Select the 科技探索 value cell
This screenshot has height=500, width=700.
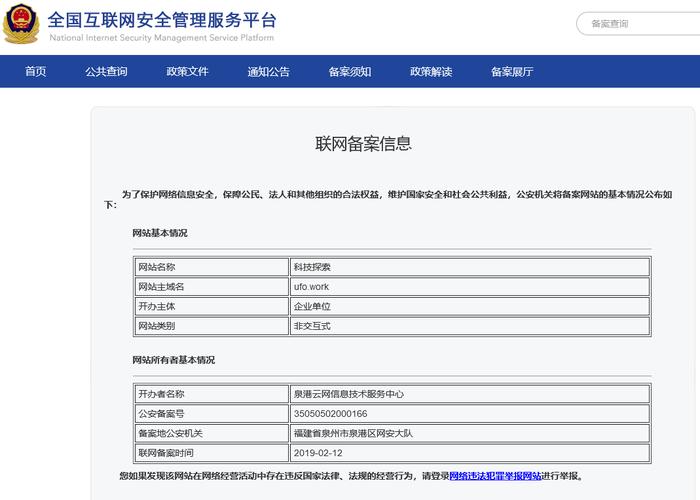[470, 267]
